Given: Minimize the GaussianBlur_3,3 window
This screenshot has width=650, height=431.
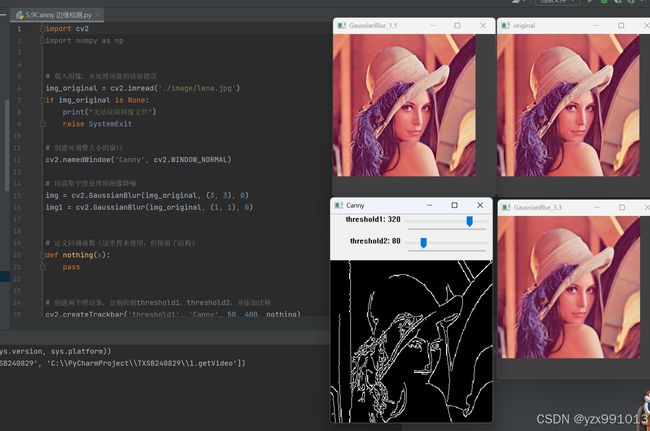Looking at the screenshot, I should pyautogui.click(x=597, y=207).
